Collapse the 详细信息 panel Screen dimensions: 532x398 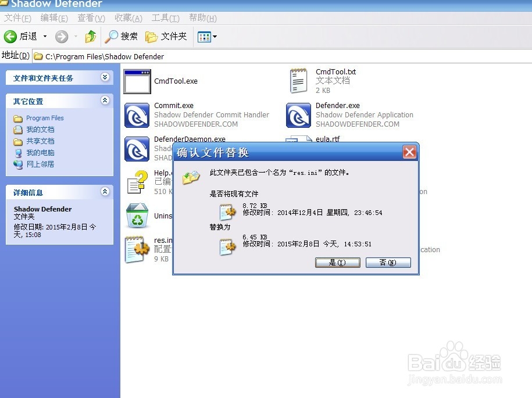coord(105,192)
